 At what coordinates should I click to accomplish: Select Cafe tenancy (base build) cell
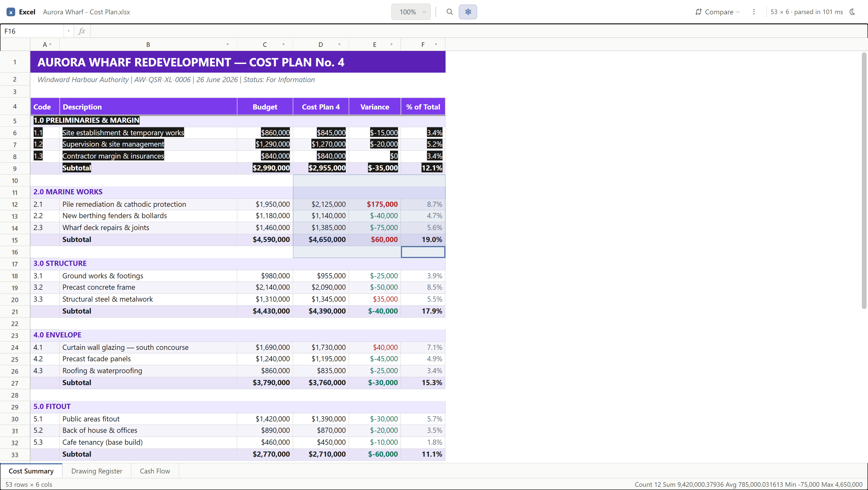[x=148, y=443]
